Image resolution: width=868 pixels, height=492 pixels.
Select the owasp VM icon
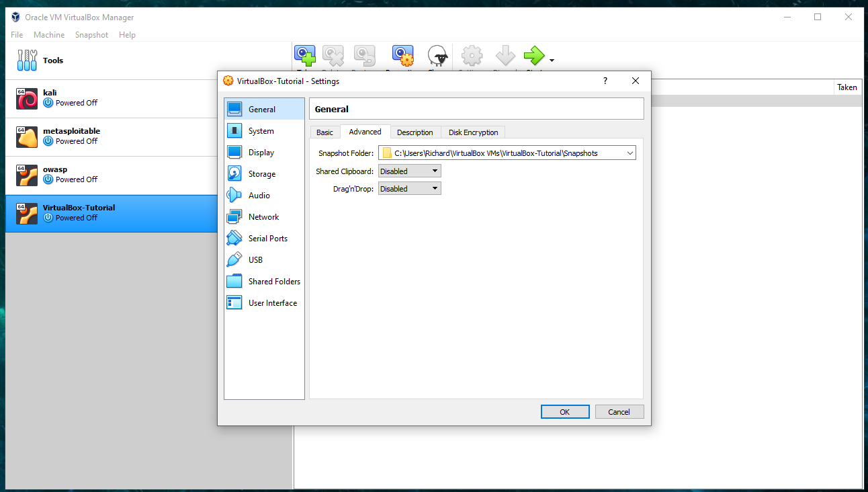[27, 175]
